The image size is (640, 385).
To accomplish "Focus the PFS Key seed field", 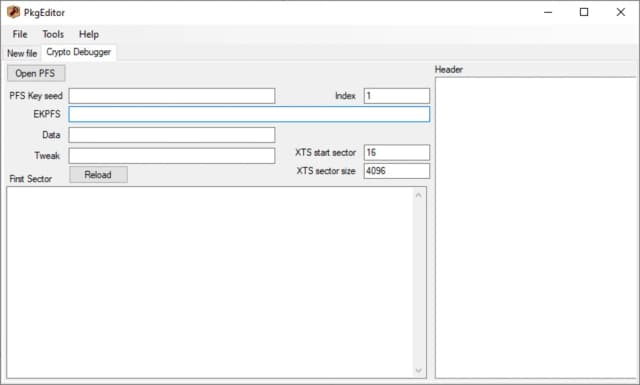I will [x=172, y=96].
